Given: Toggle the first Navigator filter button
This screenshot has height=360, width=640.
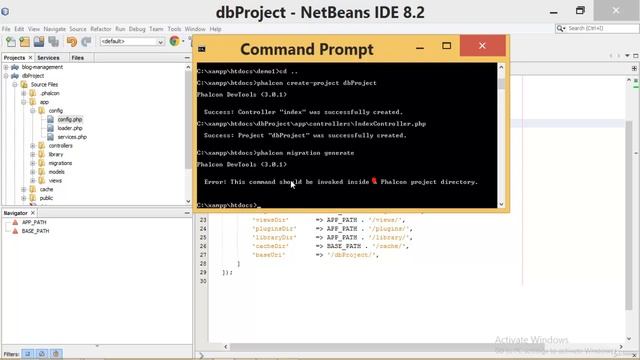Looking at the screenshot, I should pos(28,353).
